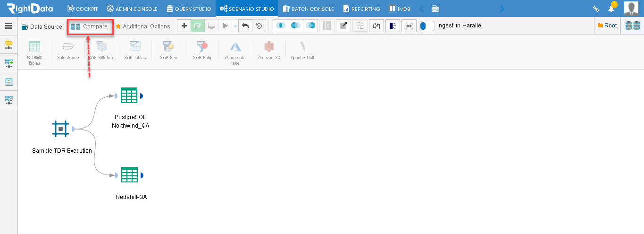Select the Redshift-QA table node

[x=129, y=175]
